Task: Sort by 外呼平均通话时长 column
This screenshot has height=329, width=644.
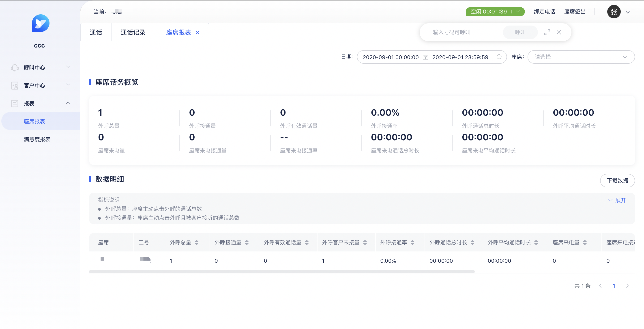Action: tap(536, 242)
